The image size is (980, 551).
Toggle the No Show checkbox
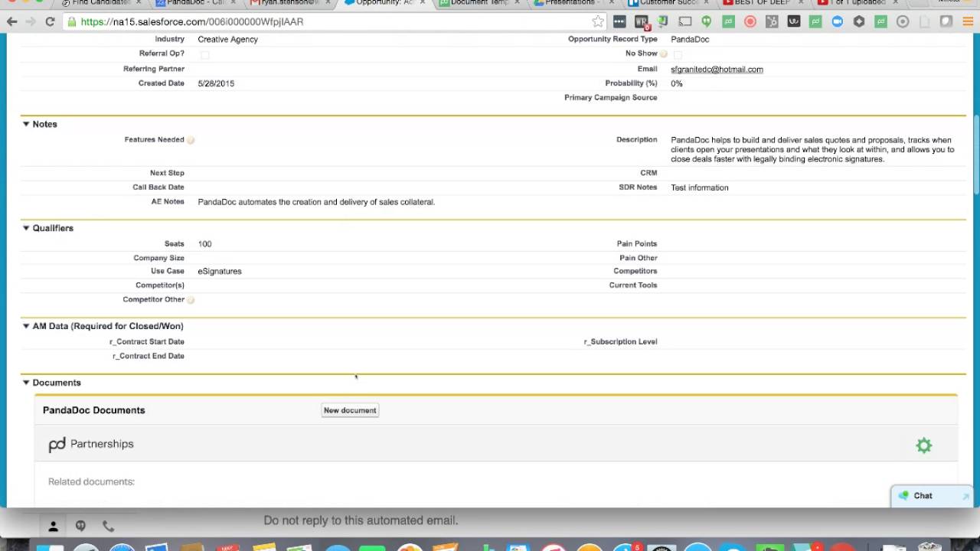(678, 55)
